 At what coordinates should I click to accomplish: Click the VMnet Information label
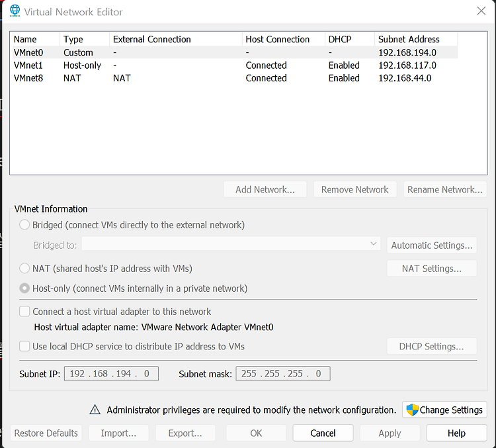tap(51, 209)
